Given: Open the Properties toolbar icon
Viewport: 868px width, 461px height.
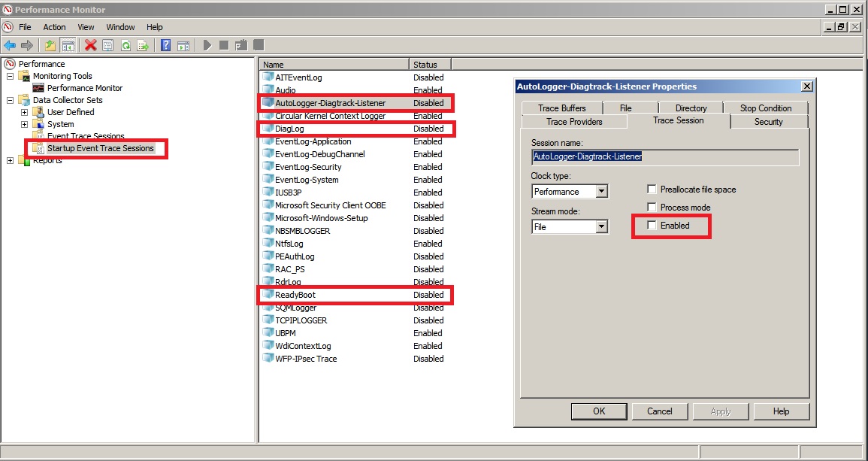Looking at the screenshot, I should [x=108, y=45].
